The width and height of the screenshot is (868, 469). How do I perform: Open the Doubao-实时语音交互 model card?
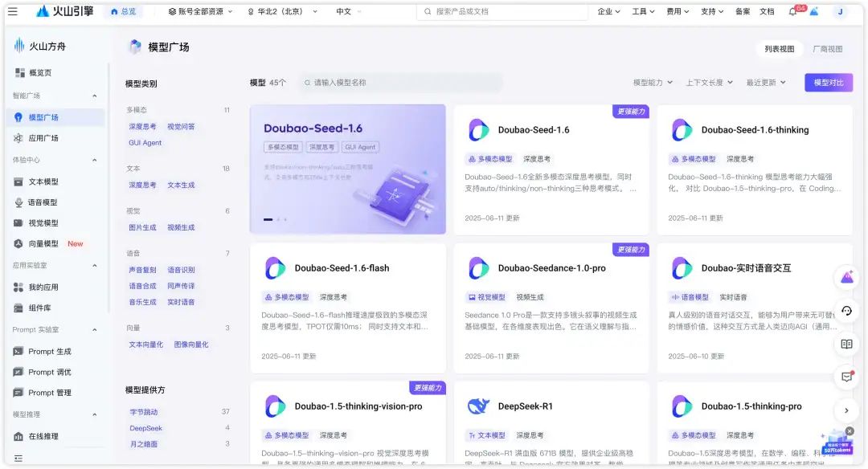point(755,308)
